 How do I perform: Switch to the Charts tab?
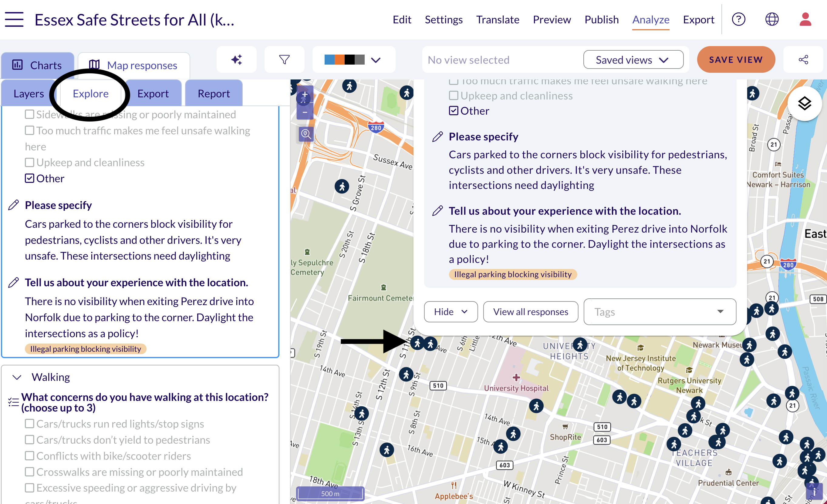point(38,66)
